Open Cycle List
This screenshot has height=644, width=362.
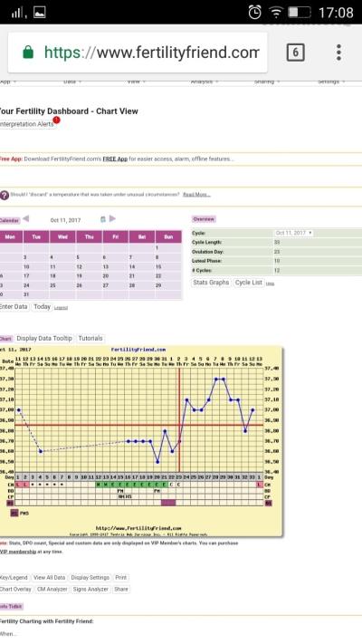pos(248,283)
